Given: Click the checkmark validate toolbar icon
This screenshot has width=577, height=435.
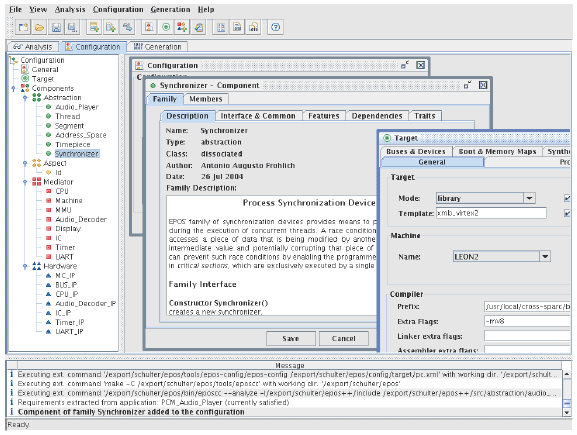Looking at the screenshot, I should pos(199,27).
